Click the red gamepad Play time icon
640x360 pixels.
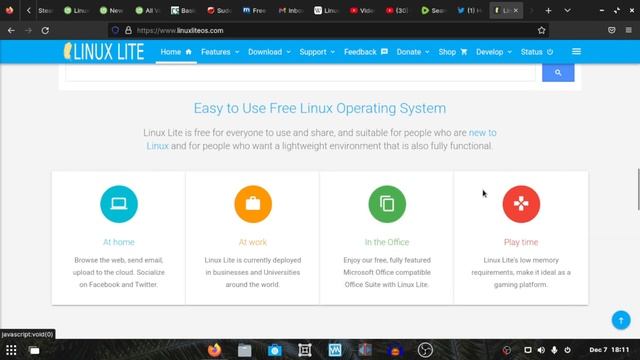pyautogui.click(x=521, y=204)
